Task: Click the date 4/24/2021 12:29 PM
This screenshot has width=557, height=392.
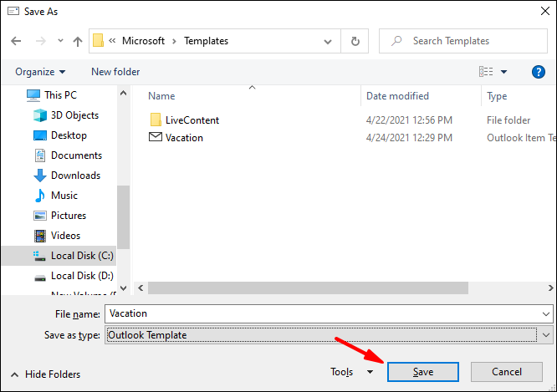Action: click(x=409, y=138)
